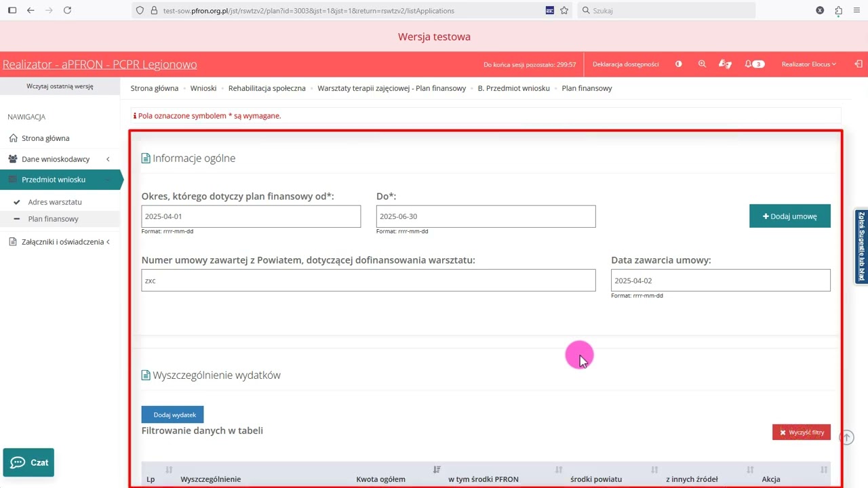
Task: Click reader view icon in address bar
Action: point(549,10)
